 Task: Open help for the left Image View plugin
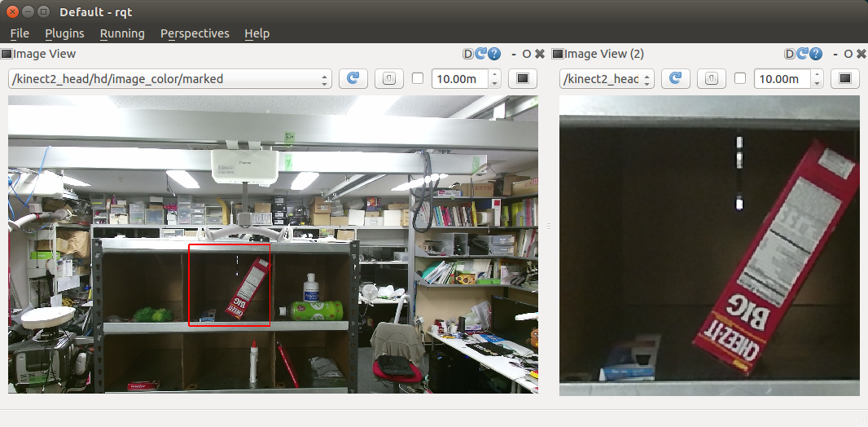494,54
